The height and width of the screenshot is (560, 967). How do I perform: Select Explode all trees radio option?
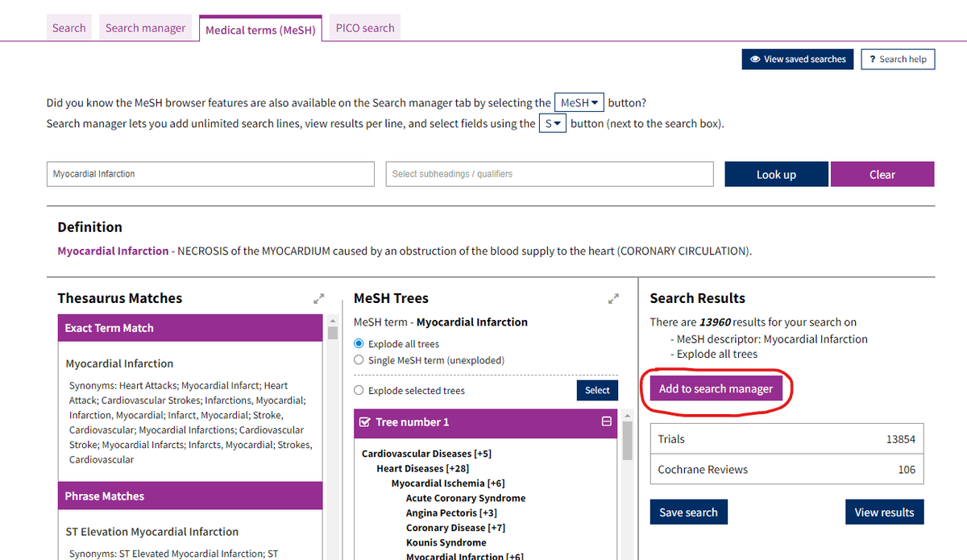coord(359,344)
